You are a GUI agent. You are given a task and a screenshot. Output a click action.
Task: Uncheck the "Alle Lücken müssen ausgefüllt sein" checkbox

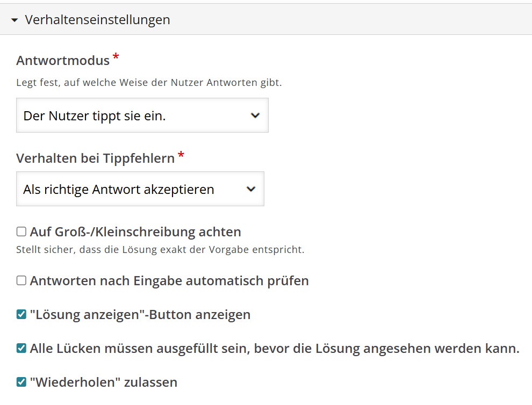[21, 349]
